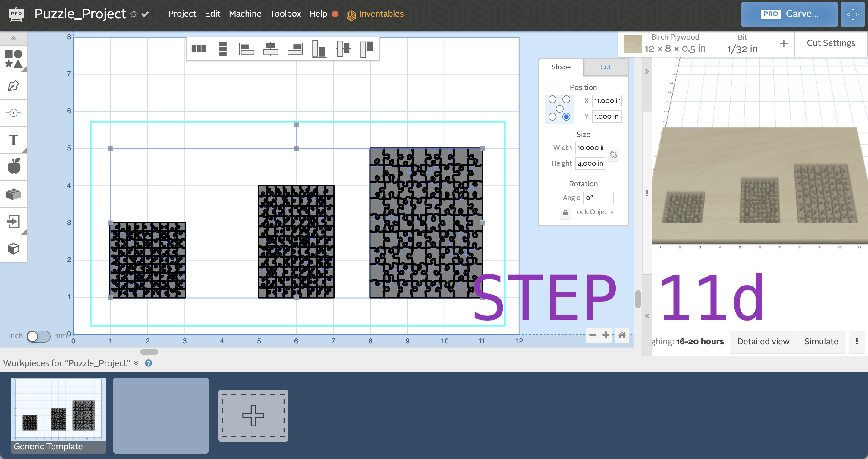The height and width of the screenshot is (459, 868).
Task: Enable Lock Objects
Action: click(x=565, y=213)
